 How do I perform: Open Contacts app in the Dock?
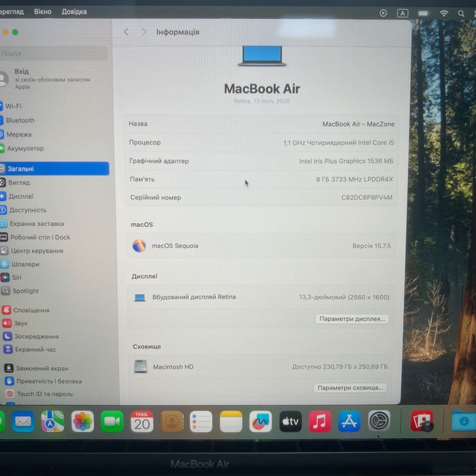pos(172,422)
